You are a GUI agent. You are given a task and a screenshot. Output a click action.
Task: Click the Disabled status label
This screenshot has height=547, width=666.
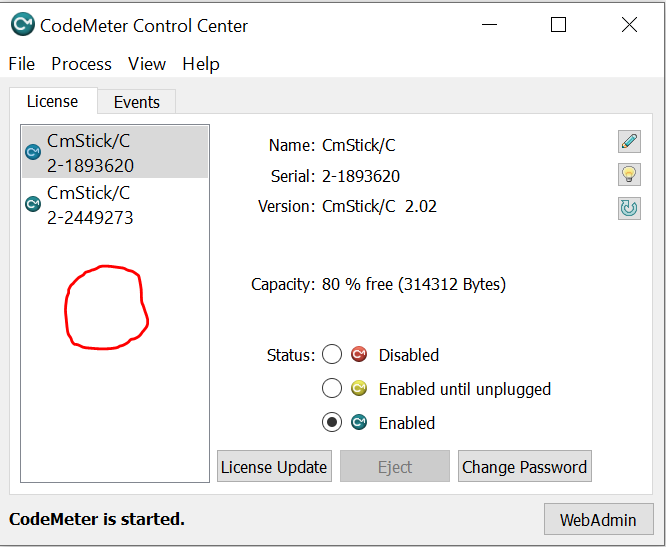[x=409, y=355]
